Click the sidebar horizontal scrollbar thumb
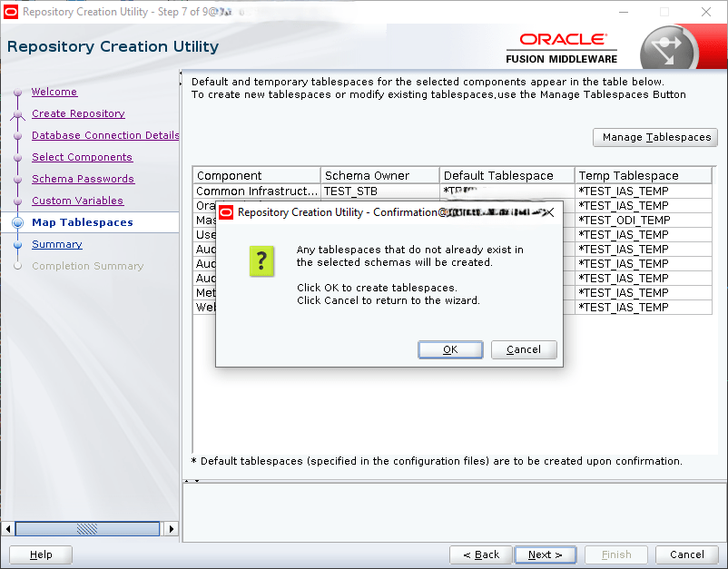The height and width of the screenshot is (569, 728). (x=87, y=528)
